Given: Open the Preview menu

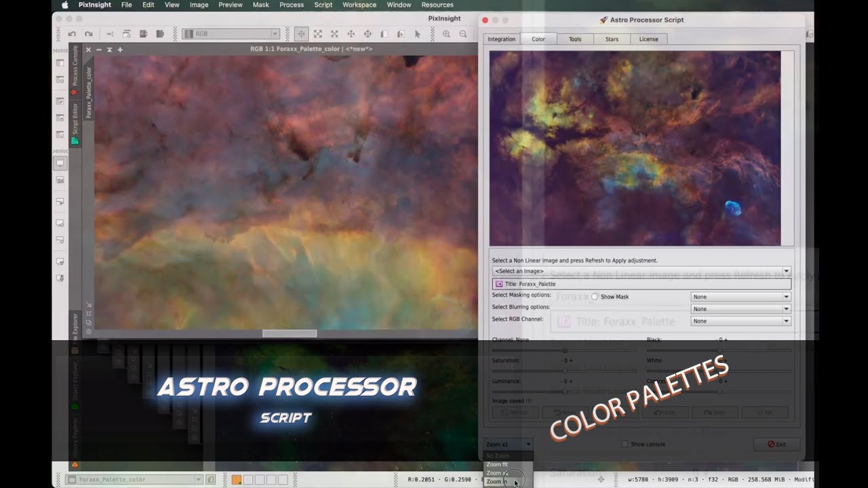Looking at the screenshot, I should click(x=231, y=5).
